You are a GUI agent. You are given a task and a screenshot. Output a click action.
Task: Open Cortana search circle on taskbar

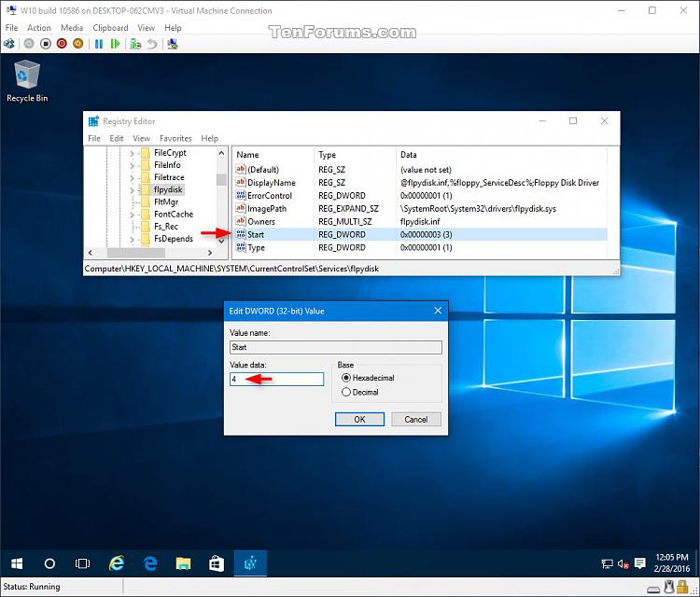coord(49,563)
